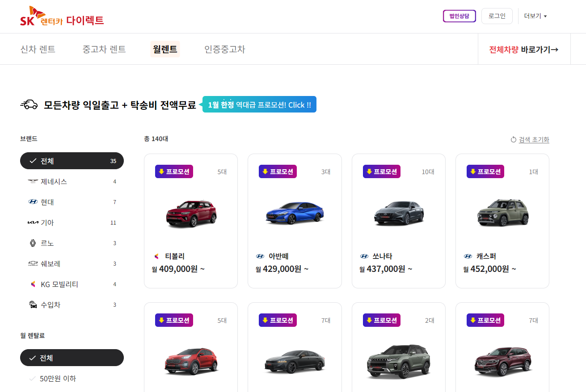Viewport: 586px width, 392px height.
Task: Select 50만원 이하 rental fee option
Action: coord(72,378)
